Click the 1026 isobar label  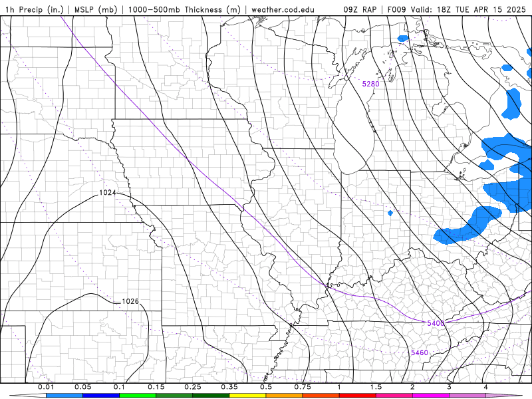point(130,301)
